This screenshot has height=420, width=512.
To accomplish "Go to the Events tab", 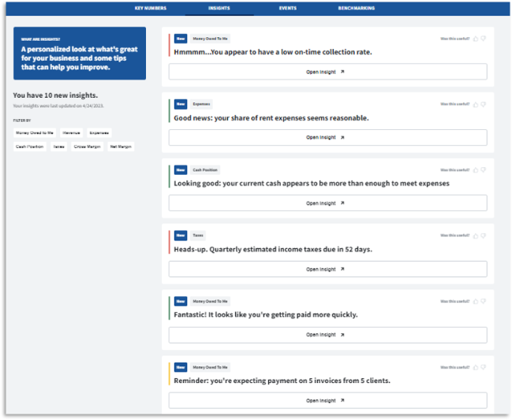I will pyautogui.click(x=288, y=8).
